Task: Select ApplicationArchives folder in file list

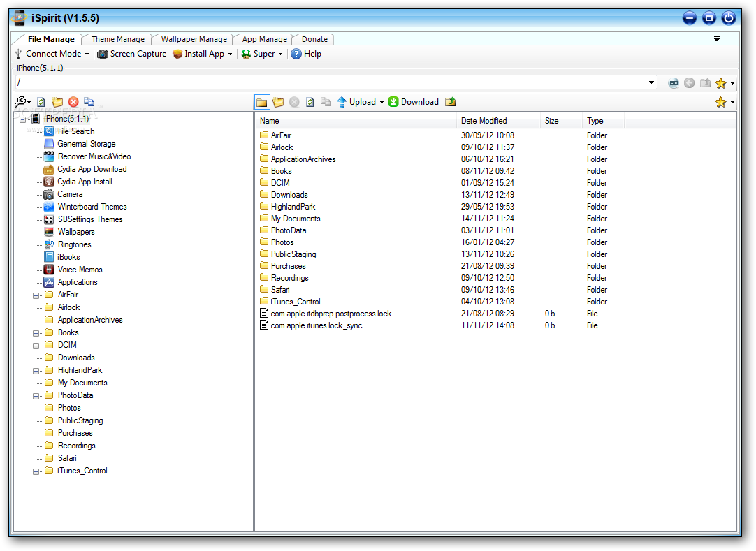Action: point(303,159)
